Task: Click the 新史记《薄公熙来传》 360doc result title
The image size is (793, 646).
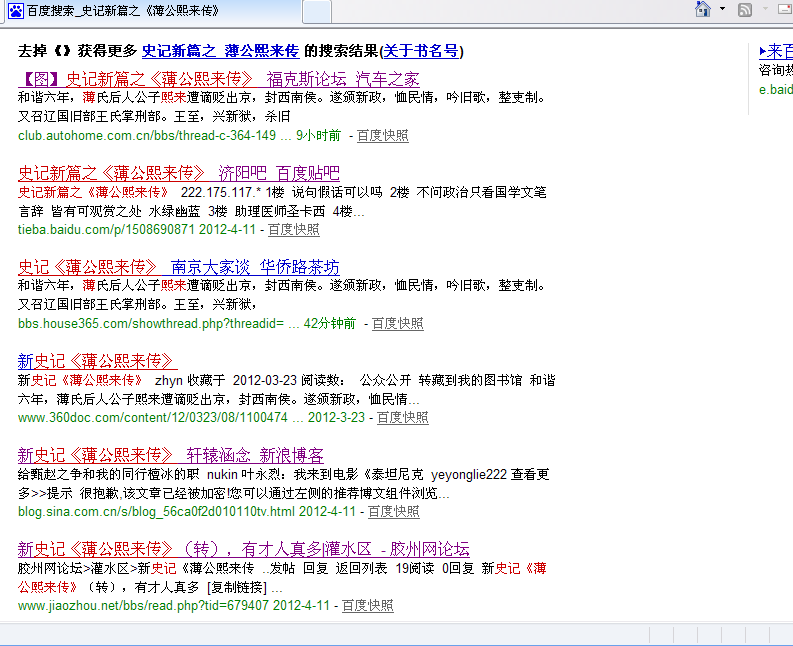Action: pos(97,361)
